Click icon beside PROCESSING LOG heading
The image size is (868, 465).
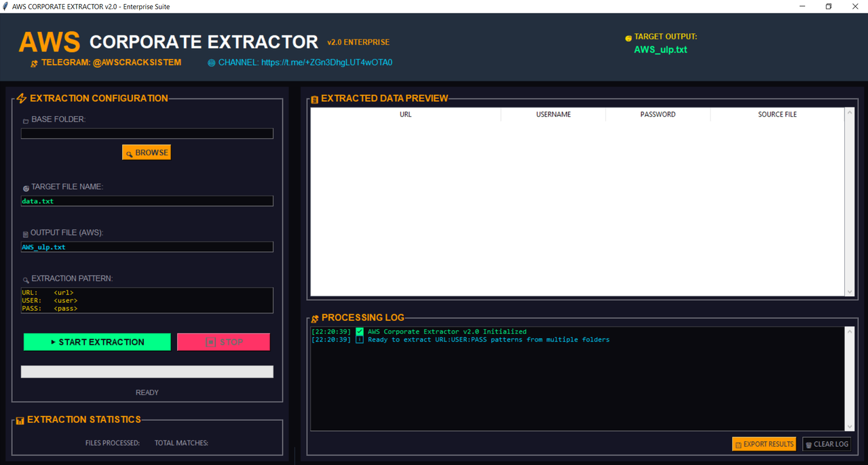pyautogui.click(x=315, y=318)
